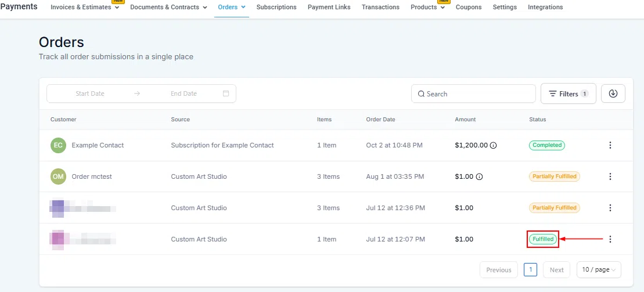
Task: Click info icon next to $1,200.00 amount
Action: click(493, 145)
